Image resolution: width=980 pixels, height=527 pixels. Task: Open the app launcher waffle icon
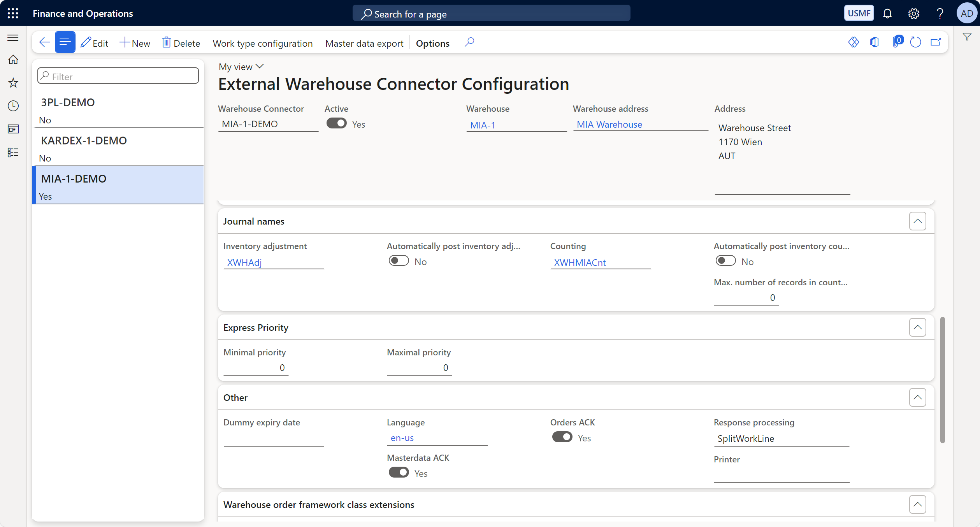click(13, 13)
